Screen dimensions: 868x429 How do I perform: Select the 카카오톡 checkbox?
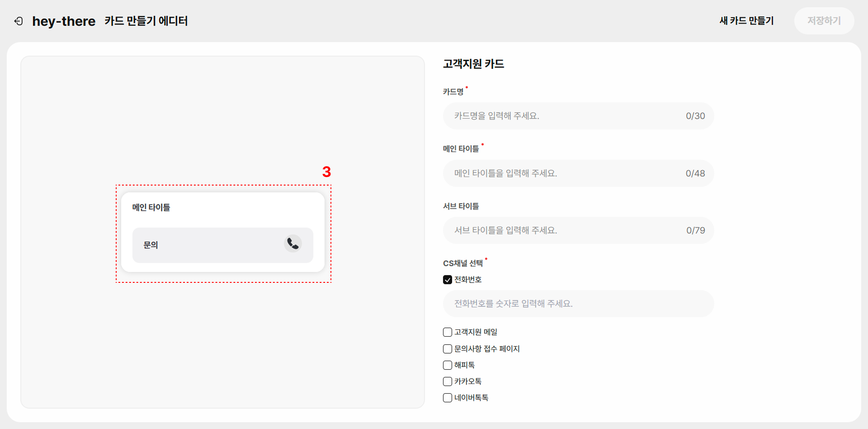[448, 381]
